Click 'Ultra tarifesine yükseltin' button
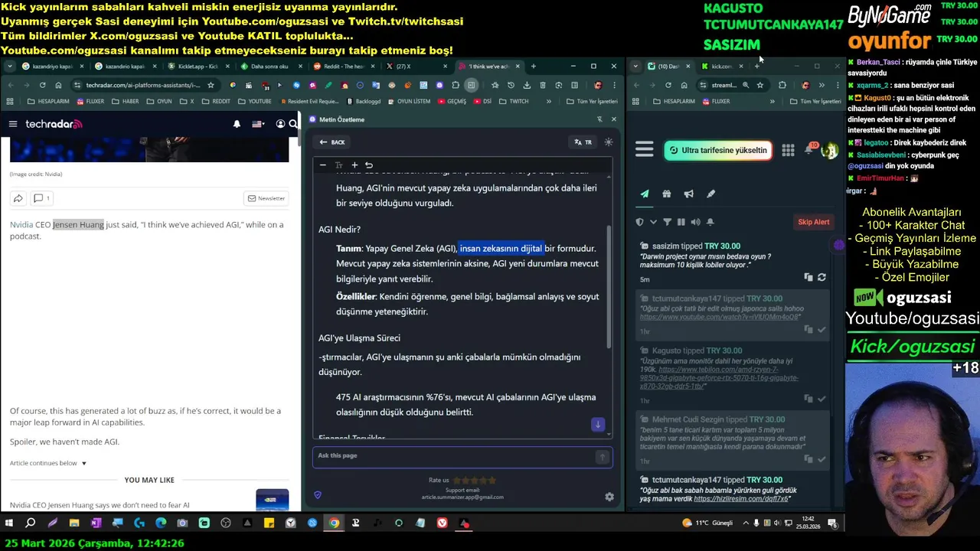980x551 pixels. click(x=717, y=150)
